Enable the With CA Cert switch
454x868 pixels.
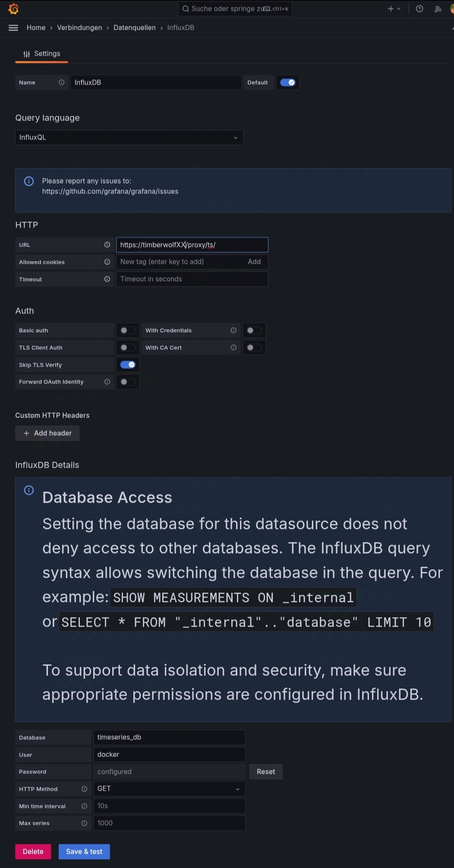point(254,348)
